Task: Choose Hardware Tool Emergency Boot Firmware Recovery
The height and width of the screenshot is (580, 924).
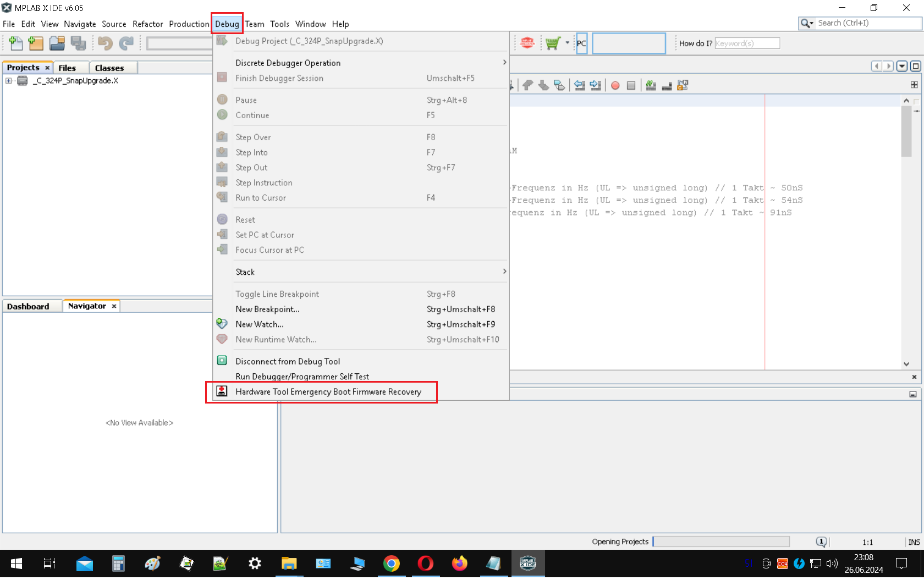Action: (361, 391)
